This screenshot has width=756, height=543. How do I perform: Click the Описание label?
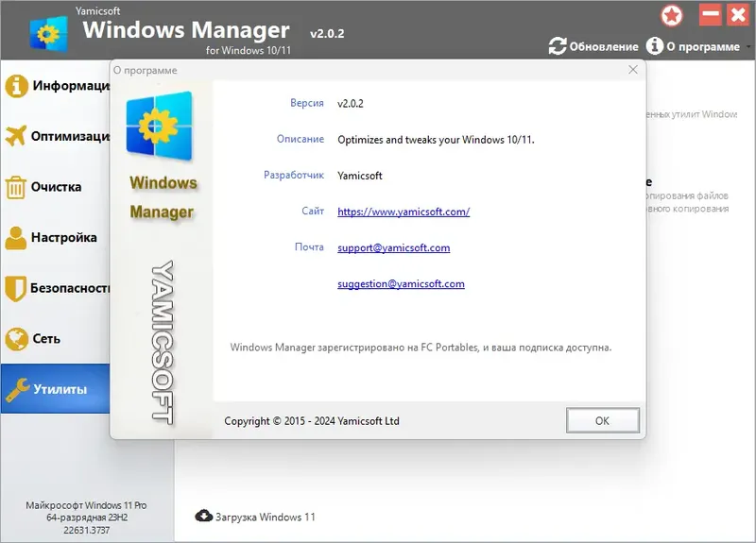click(x=300, y=139)
